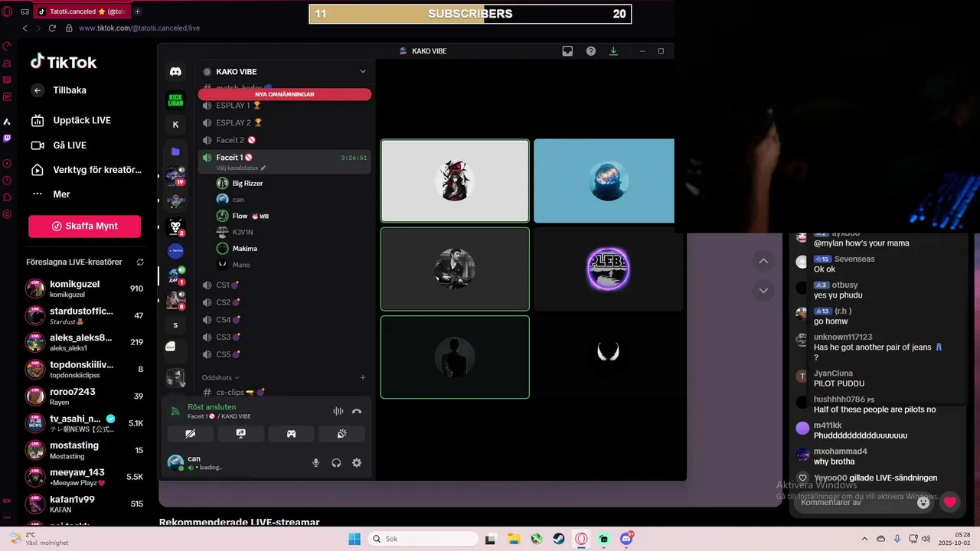Open the Discord inbox icon
Screen dimensions: 980x551
coord(567,51)
